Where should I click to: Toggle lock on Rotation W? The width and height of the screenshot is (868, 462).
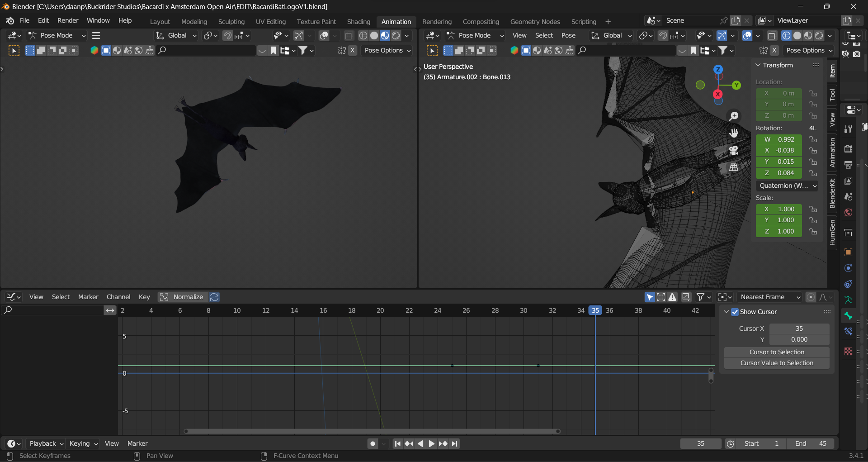point(813,139)
